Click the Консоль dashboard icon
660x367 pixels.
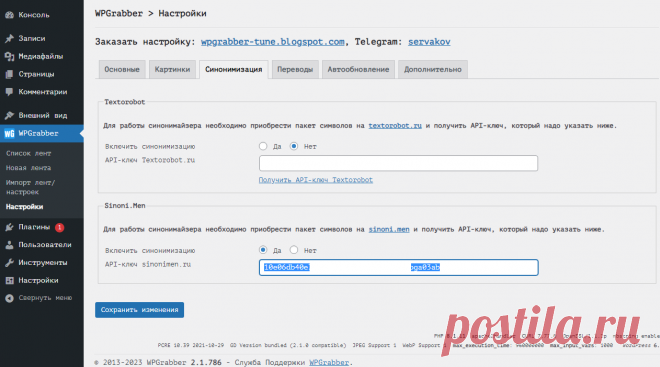(x=9, y=15)
